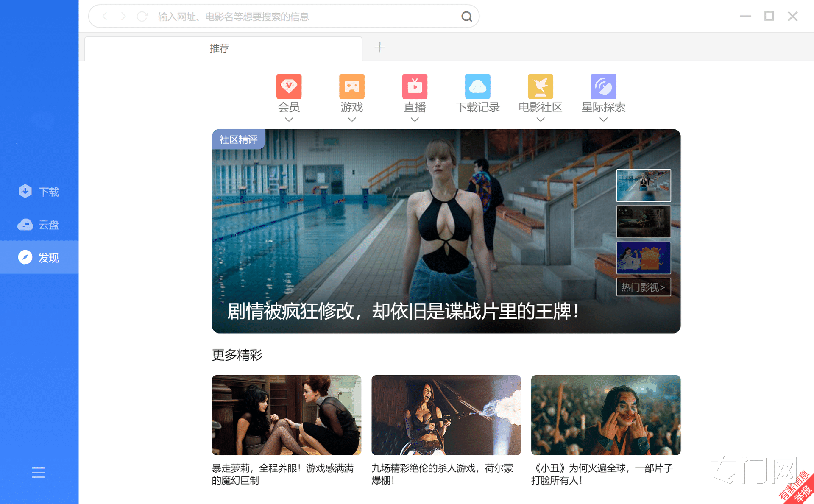Open the two women card image
The height and width of the screenshot is (504, 814).
(287, 415)
